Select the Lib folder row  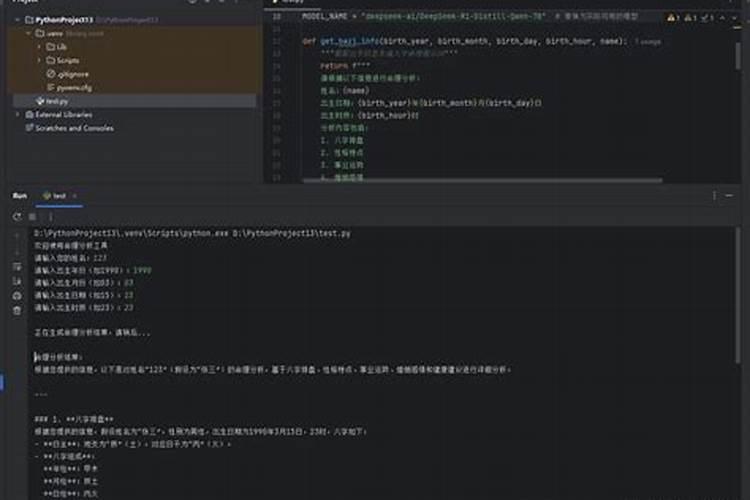pos(134,47)
